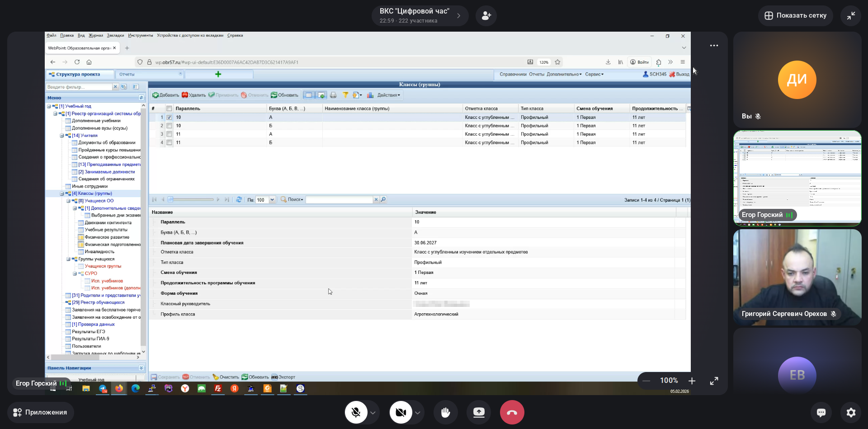
Task: Click Показать сетку button
Action: pyautogui.click(x=795, y=16)
